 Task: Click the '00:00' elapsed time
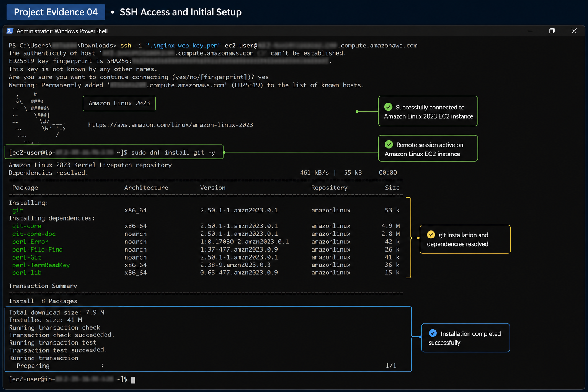tap(388, 173)
